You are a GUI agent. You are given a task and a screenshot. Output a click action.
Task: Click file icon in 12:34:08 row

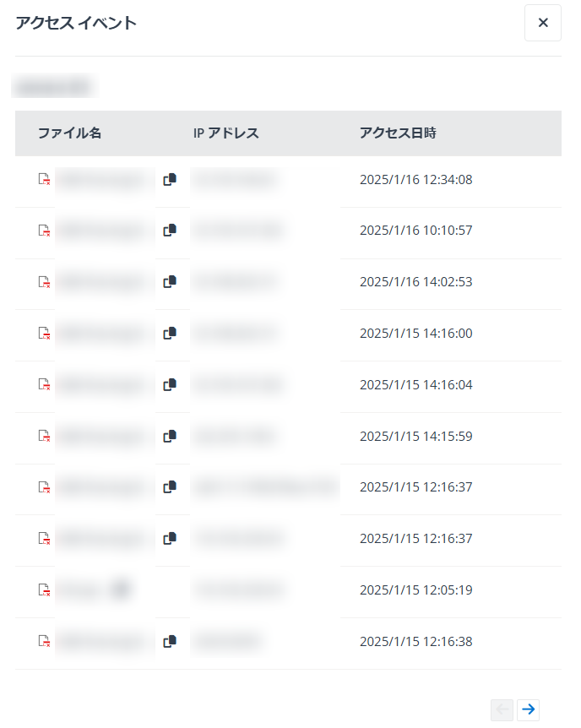pos(44,179)
